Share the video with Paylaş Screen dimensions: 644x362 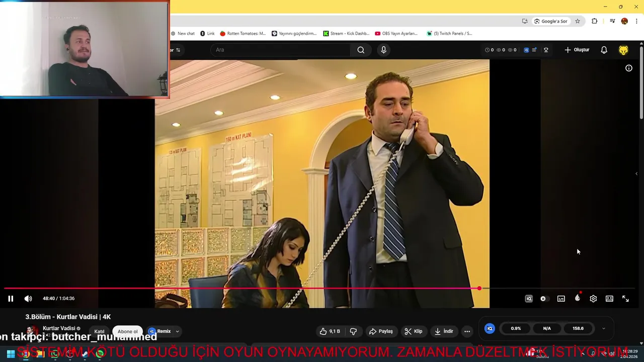pyautogui.click(x=380, y=331)
